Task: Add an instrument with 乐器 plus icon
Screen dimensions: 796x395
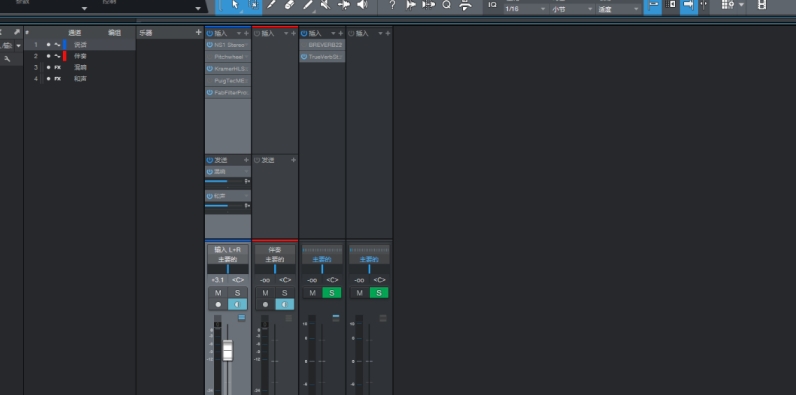Action: (198, 32)
